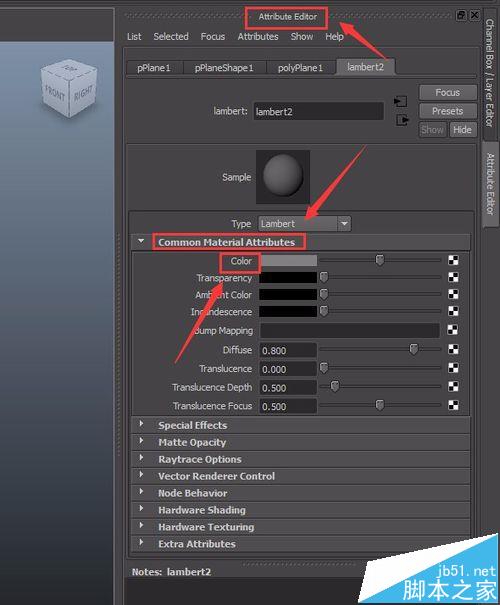The width and height of the screenshot is (500, 605).
Task: Click the Translucence Focus map checker icon
Action: (453, 405)
